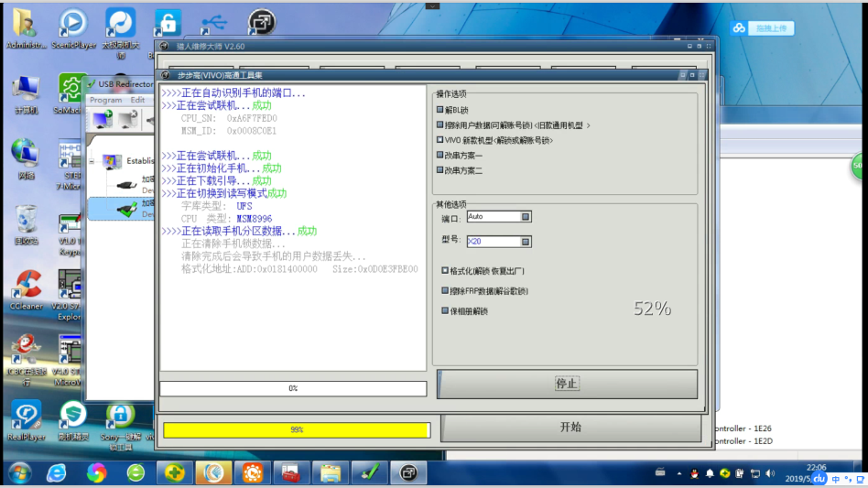Check 擦除FRP数据 option
Viewport: 868px width, 488px height.
tap(445, 290)
